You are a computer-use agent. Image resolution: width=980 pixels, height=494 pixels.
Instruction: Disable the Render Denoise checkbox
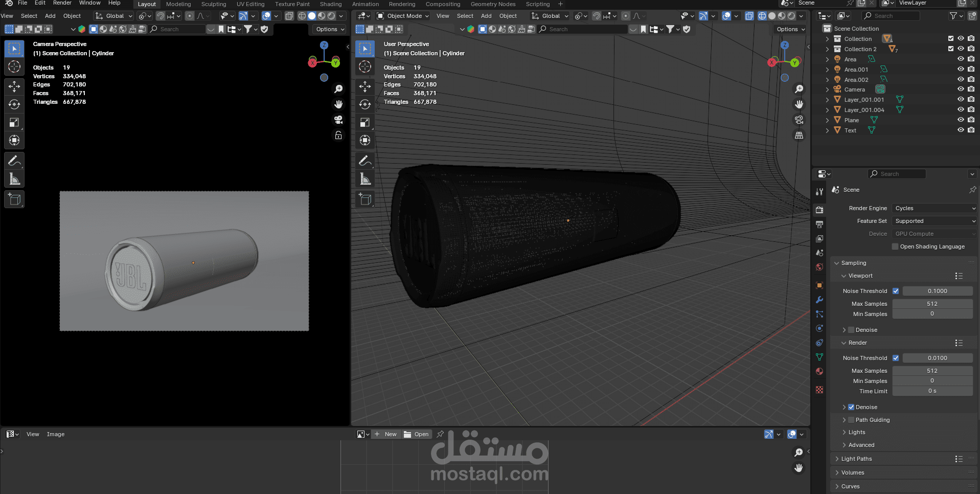(x=851, y=407)
